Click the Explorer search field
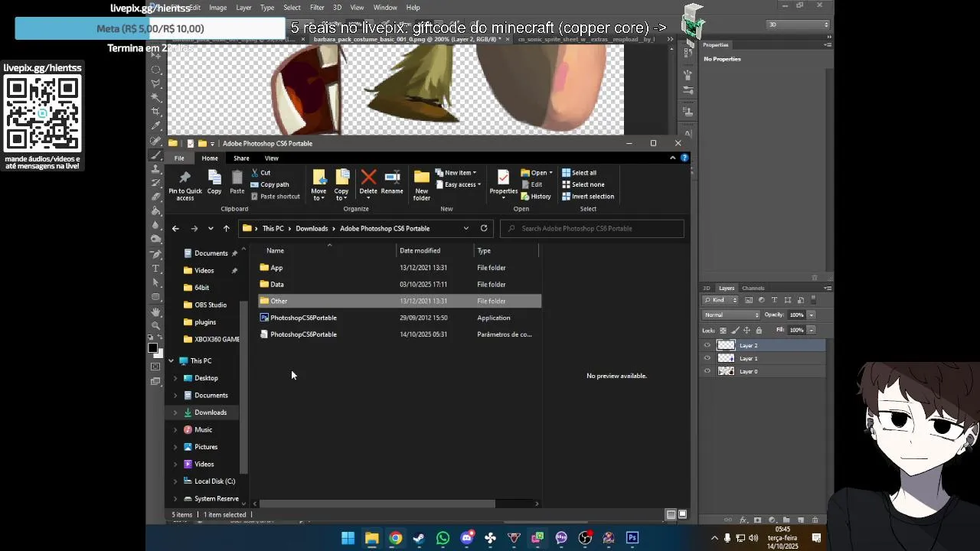Screen dimensions: 980x551 [592, 228]
